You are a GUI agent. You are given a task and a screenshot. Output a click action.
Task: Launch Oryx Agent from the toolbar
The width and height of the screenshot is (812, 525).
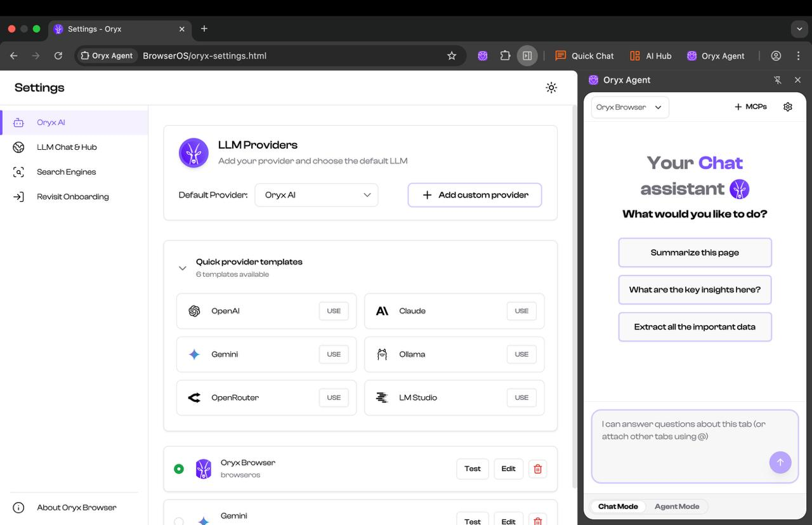coord(716,56)
